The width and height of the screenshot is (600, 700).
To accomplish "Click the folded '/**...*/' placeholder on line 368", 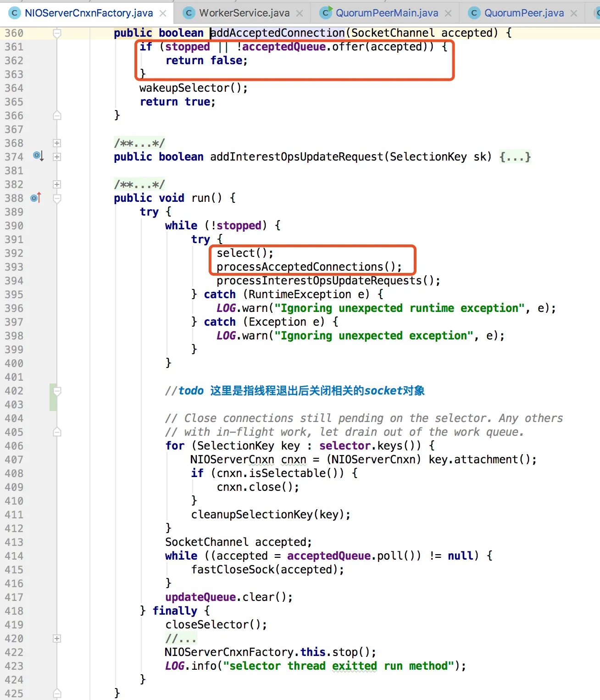I will point(139,143).
